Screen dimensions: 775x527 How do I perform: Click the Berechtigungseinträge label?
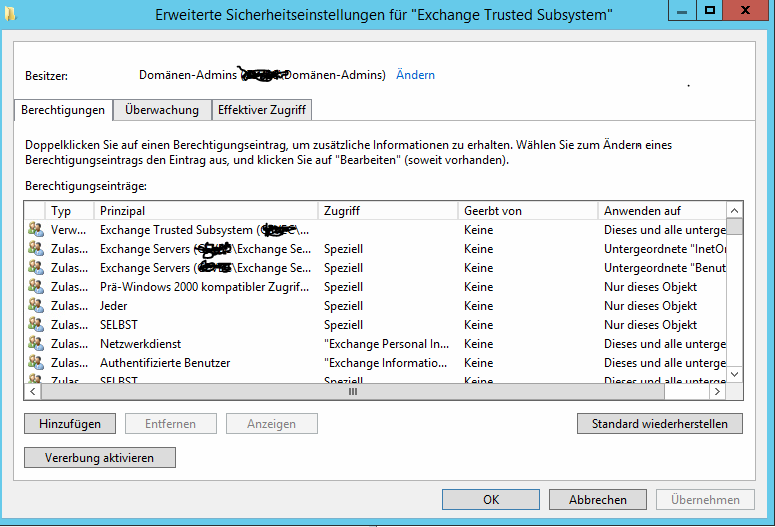[86, 186]
